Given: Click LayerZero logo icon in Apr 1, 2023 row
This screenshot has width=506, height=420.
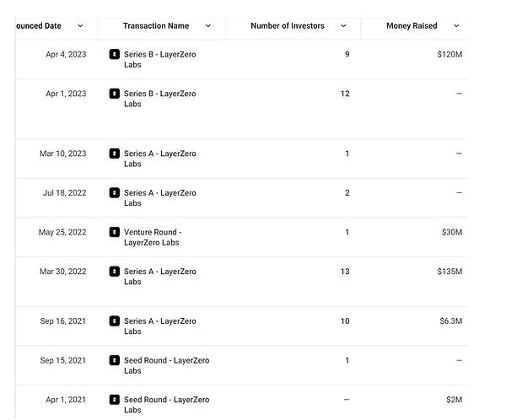Looking at the screenshot, I should click(115, 94).
